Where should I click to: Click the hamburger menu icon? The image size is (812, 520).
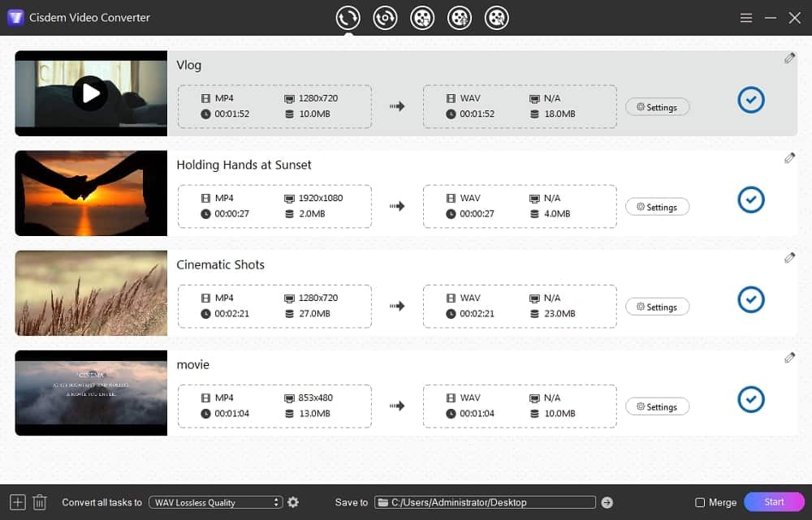(746, 17)
